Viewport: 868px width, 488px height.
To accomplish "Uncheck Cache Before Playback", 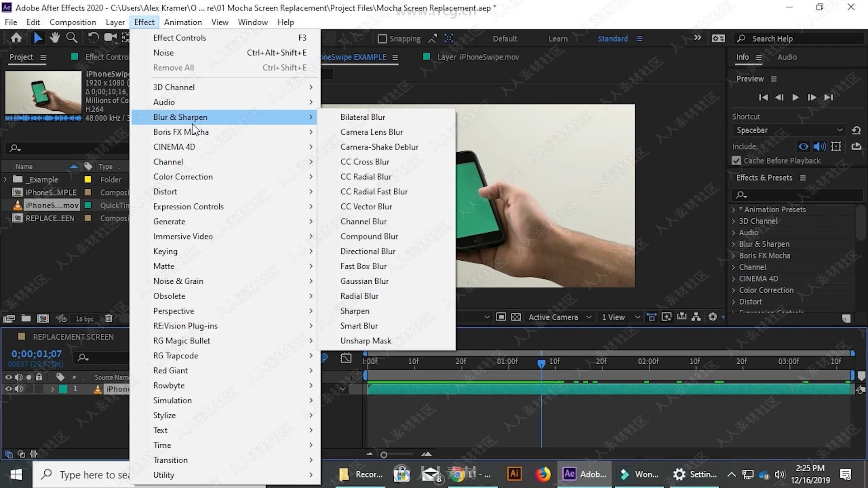I will pos(736,161).
